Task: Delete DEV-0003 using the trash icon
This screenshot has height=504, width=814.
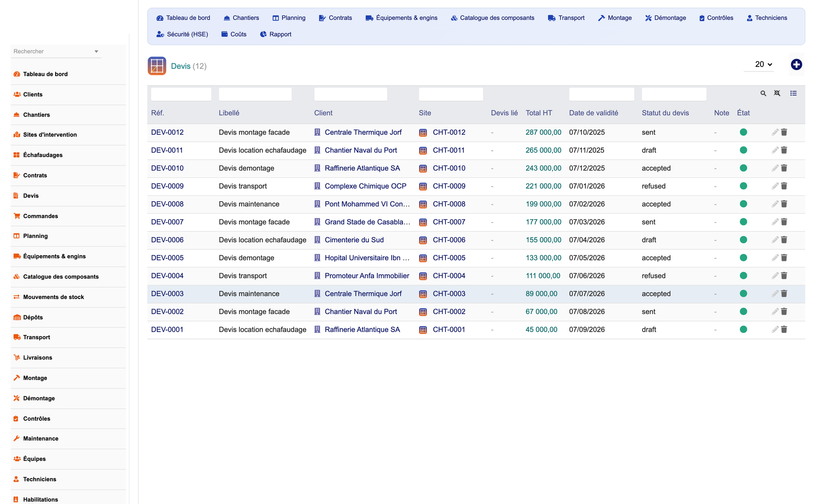Action: point(784,294)
